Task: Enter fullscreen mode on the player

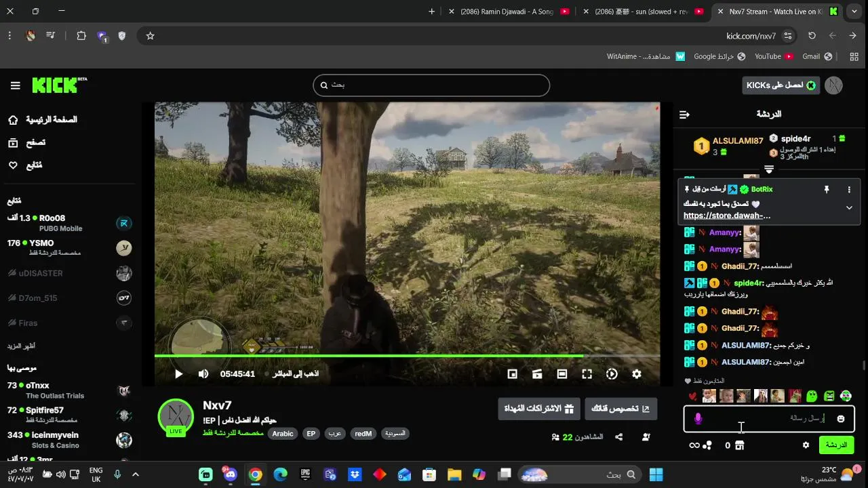Action: [x=587, y=373]
